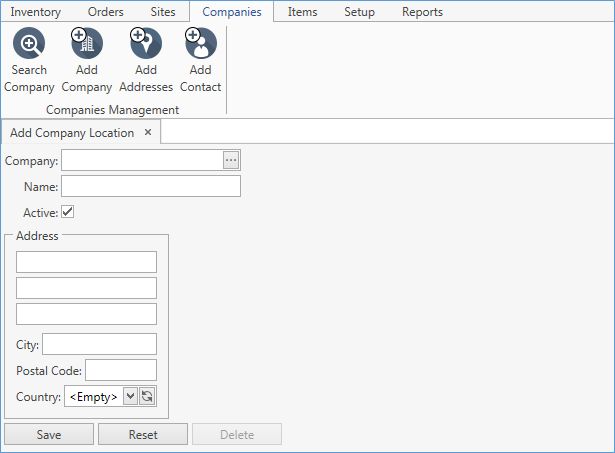Go to the Sites tab
This screenshot has width=615, height=453.
tap(163, 12)
